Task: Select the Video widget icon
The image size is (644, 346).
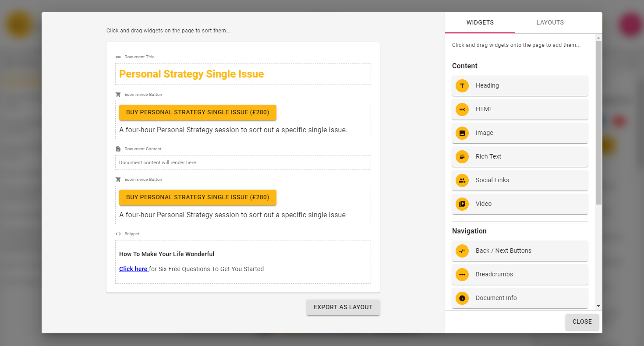Action: [x=462, y=204]
